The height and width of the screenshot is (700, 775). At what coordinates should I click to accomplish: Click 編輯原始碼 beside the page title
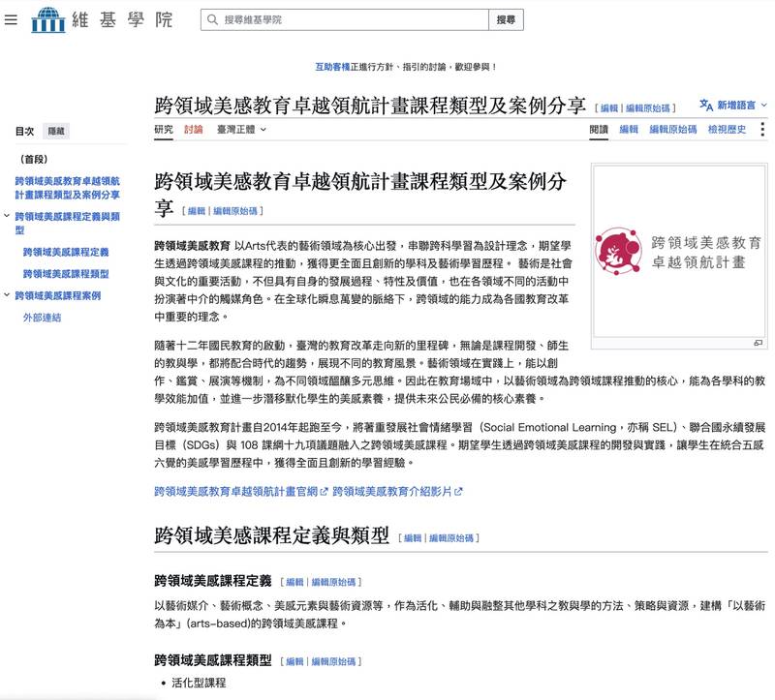tap(647, 108)
